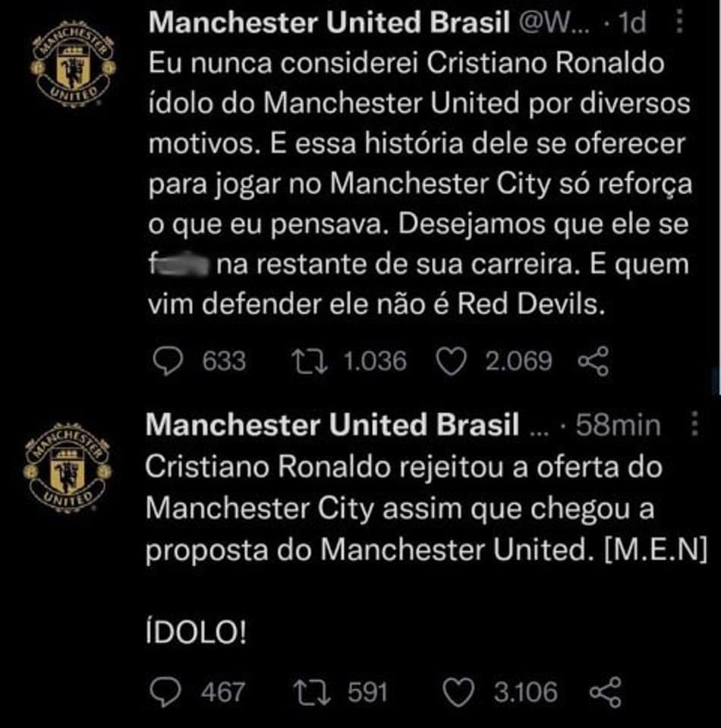Viewport: 721px width, 728px height.
Task: Share the first tweet about Cristiano Ronaldo
Action: tap(593, 361)
